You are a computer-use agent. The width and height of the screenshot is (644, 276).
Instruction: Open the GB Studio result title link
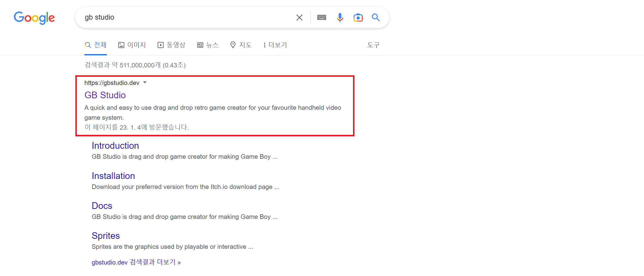point(105,95)
